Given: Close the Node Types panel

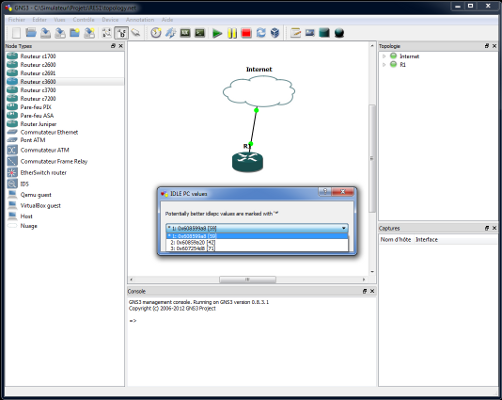Looking at the screenshot, I should (121, 46).
